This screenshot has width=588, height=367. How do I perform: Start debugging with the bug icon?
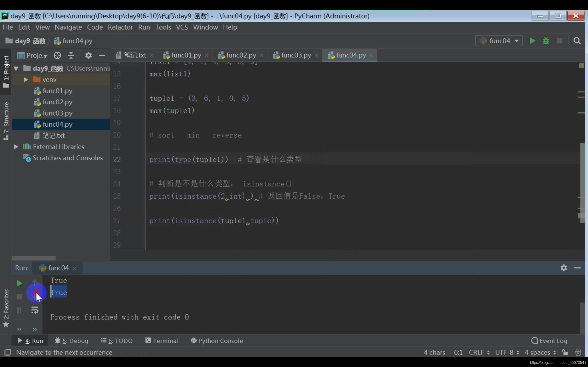coord(546,41)
